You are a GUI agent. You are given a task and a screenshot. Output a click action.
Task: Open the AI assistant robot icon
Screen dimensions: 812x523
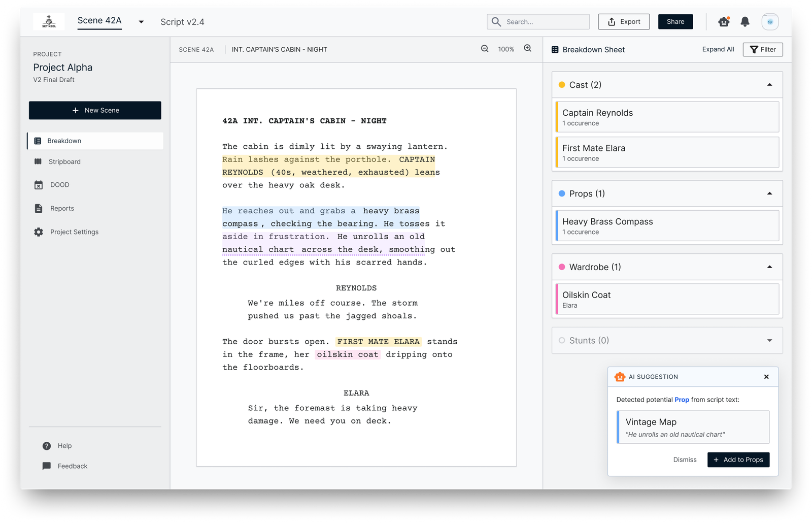pos(724,21)
